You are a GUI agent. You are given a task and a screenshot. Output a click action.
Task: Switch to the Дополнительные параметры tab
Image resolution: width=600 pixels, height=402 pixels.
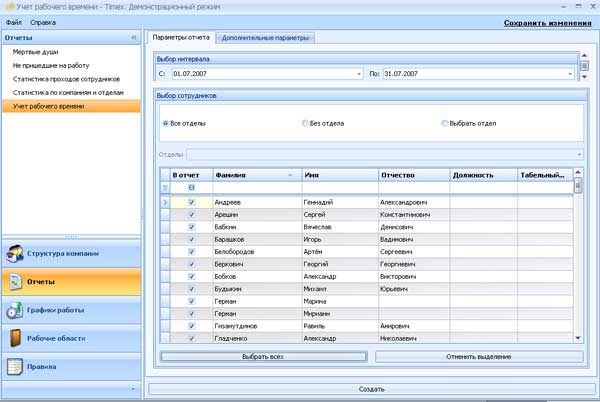[265, 38]
